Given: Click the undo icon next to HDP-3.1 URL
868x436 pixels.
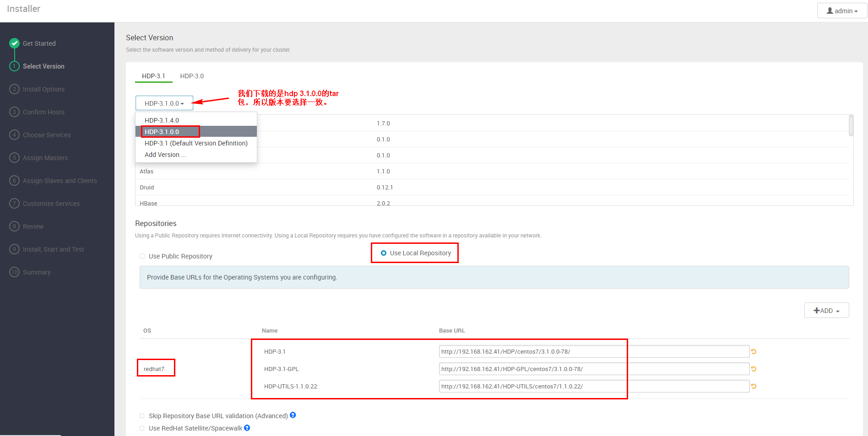Looking at the screenshot, I should pos(754,351).
